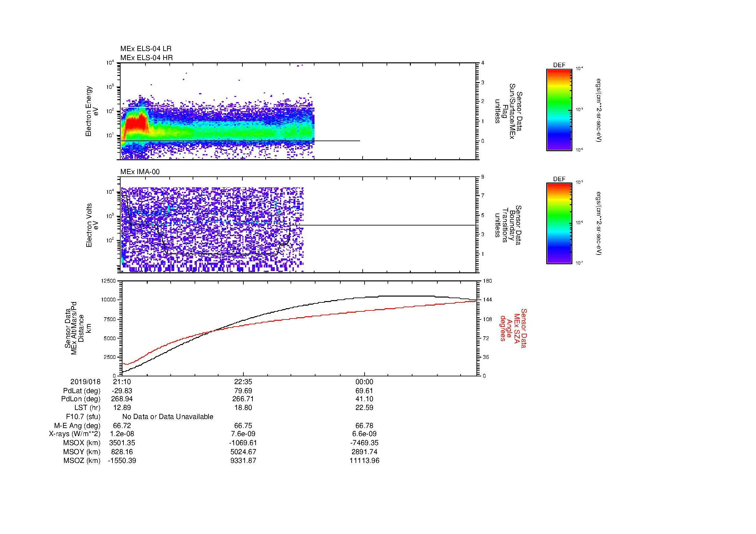Click the 'Sun/Surface/MEx Flag' right axis label
This screenshot has height=534, width=756.
(508, 111)
